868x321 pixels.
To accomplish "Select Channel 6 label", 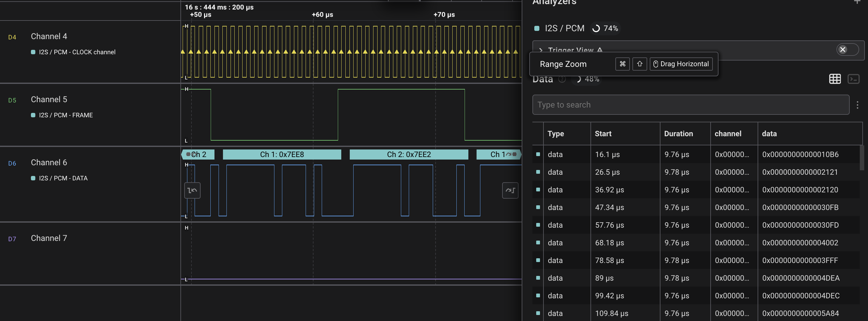I will (49, 162).
